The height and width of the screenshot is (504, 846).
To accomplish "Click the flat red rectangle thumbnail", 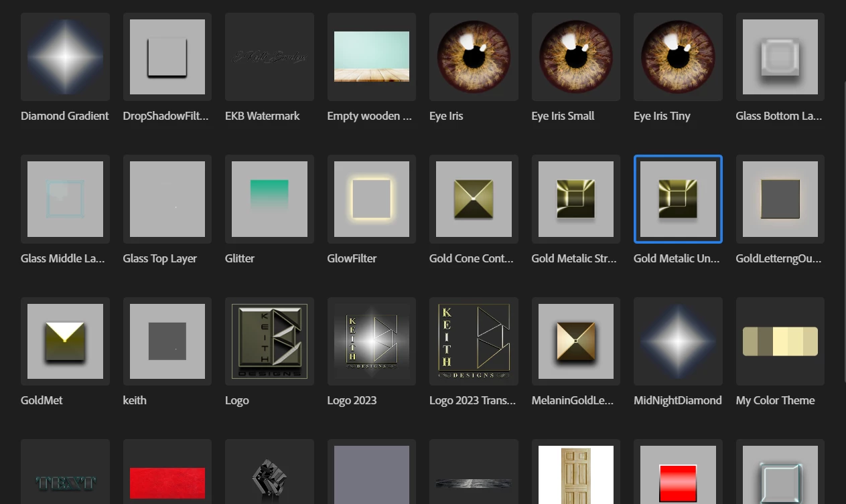I will click(x=167, y=472).
